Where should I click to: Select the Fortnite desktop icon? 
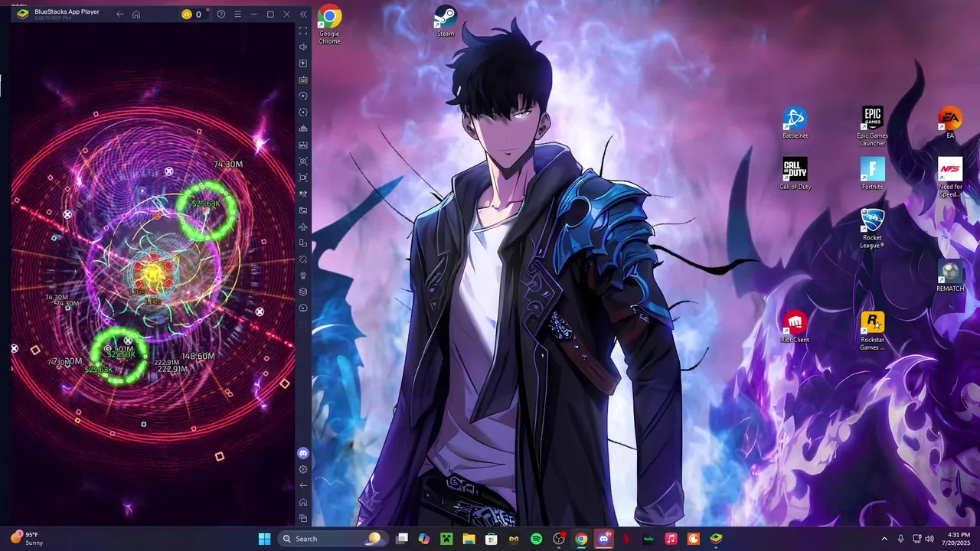pos(872,174)
